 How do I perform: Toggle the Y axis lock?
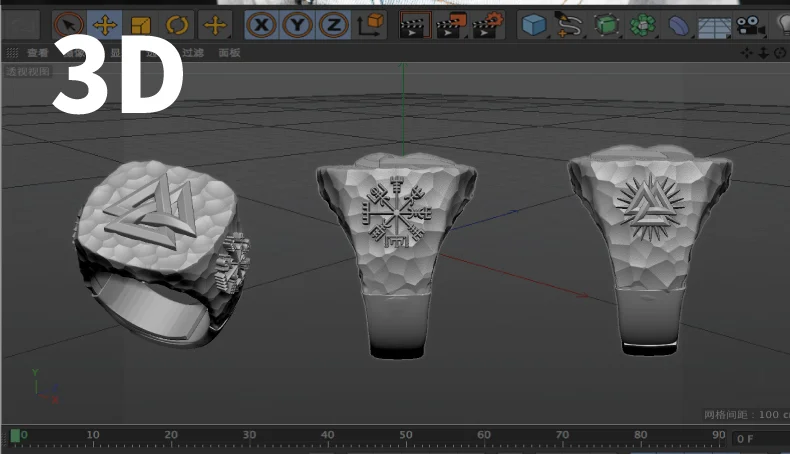click(297, 25)
